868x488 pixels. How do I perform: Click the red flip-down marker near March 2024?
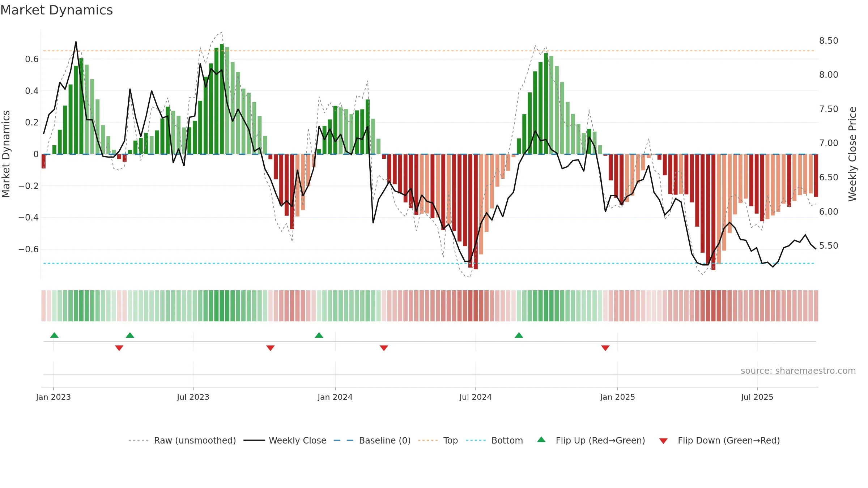384,348
